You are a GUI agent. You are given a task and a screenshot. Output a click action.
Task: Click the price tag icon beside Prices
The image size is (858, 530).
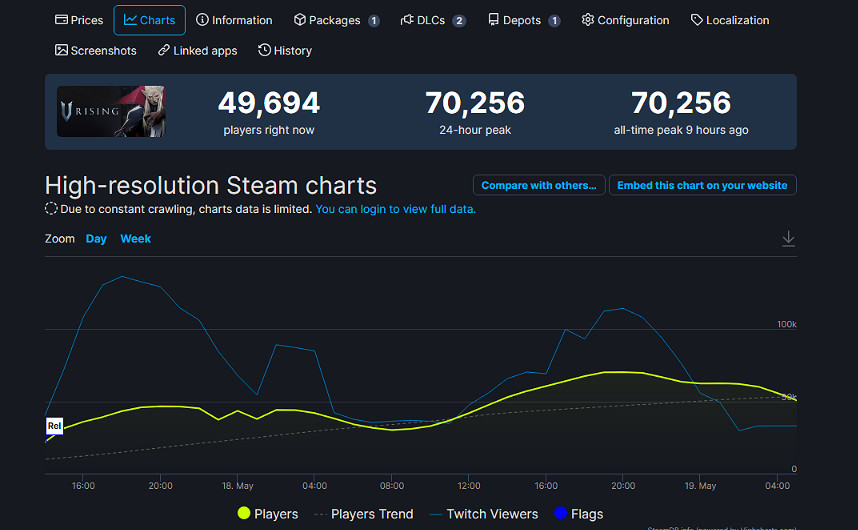pyautogui.click(x=61, y=20)
